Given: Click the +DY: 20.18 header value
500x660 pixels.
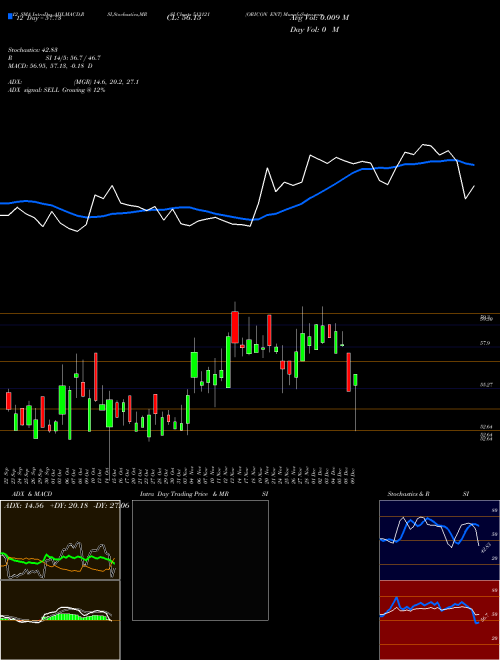Looking at the screenshot, I should [x=69, y=506].
